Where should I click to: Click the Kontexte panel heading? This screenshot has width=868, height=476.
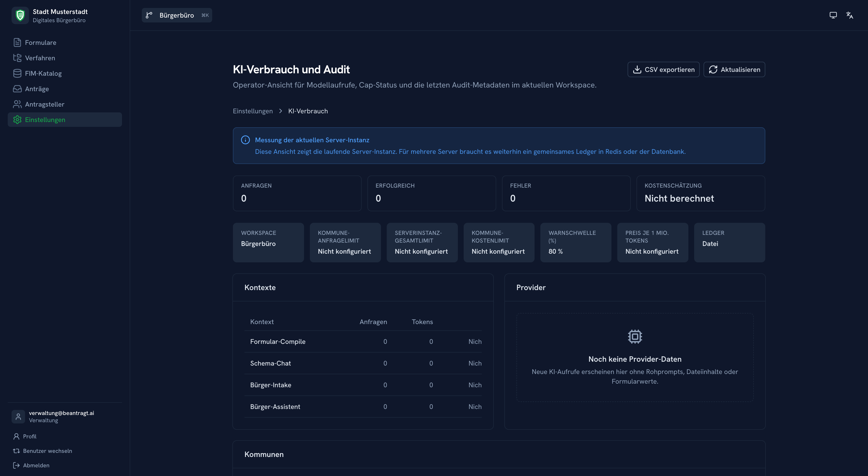(260, 287)
